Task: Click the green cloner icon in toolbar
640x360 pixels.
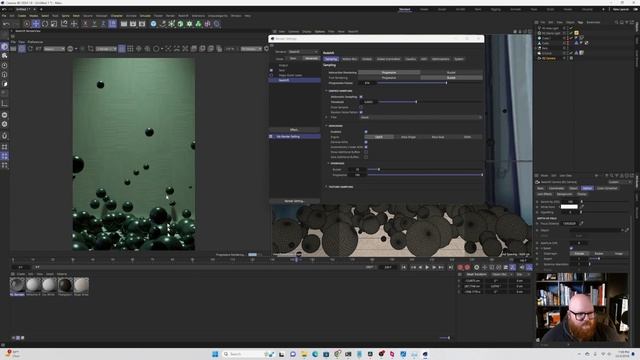Action: click(198, 24)
